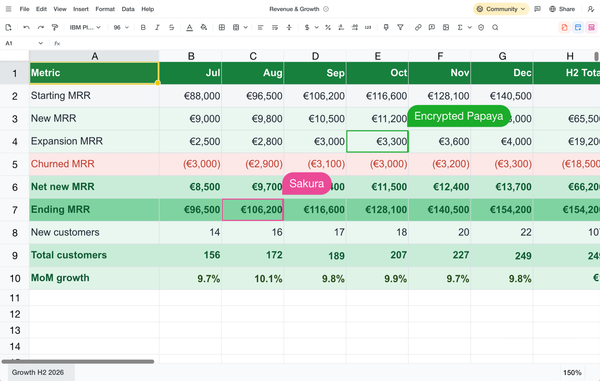
Task: Click the sigma functions icon
Action: tap(460, 27)
